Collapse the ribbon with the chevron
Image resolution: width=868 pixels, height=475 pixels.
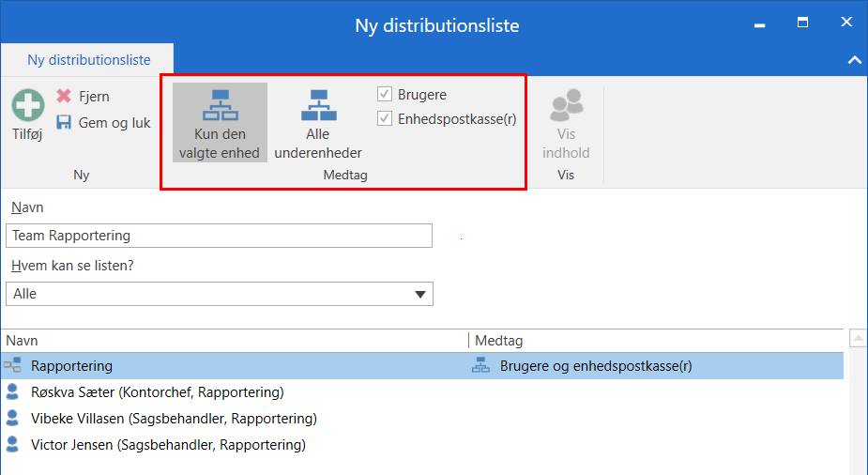pyautogui.click(x=853, y=60)
